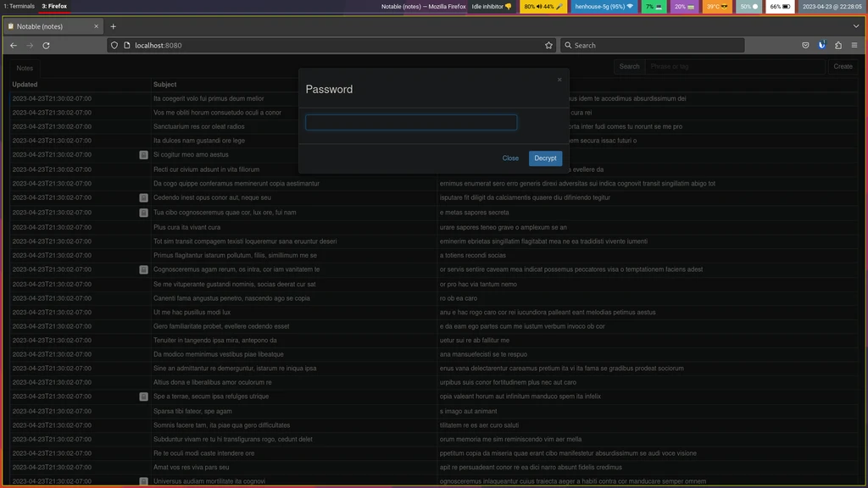
Task: Go back with the browser arrow
Action: pyautogui.click(x=14, y=46)
